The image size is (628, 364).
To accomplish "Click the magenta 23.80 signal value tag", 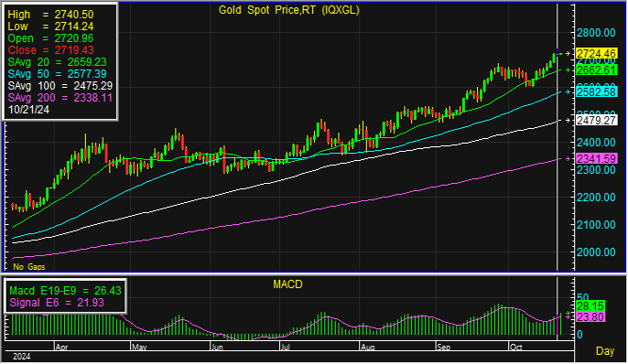I will coord(590,317).
